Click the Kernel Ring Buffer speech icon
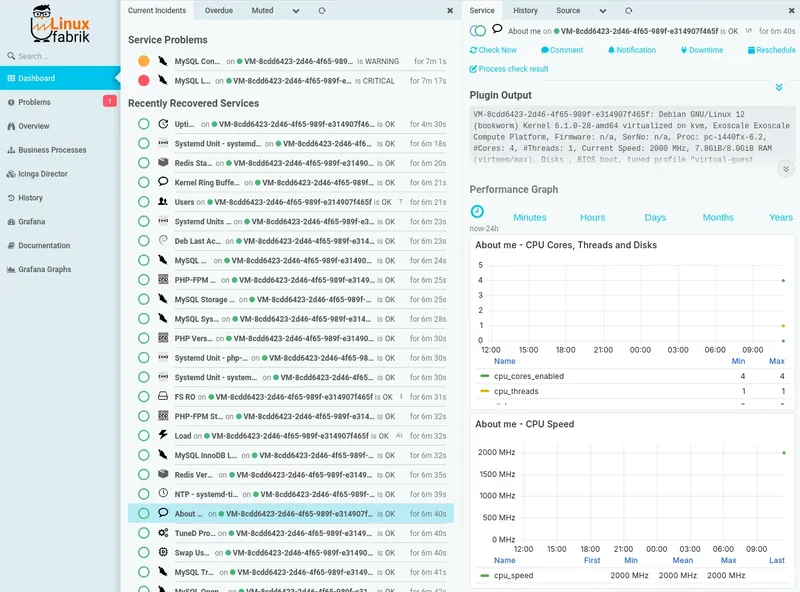The height and width of the screenshot is (592, 800). [163, 182]
